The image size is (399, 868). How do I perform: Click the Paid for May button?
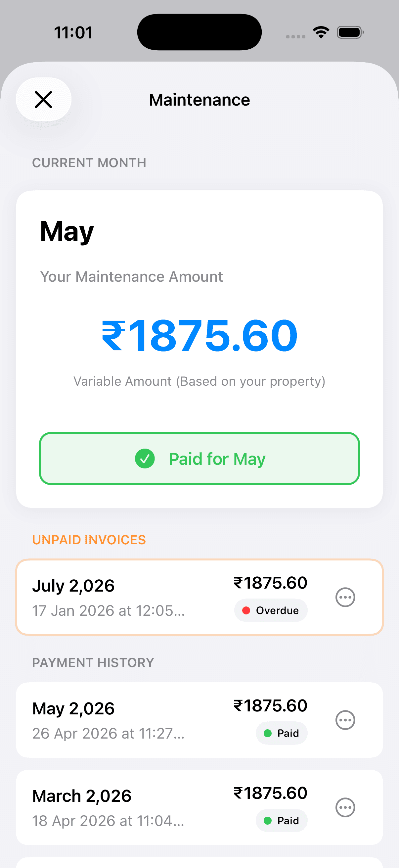click(199, 458)
